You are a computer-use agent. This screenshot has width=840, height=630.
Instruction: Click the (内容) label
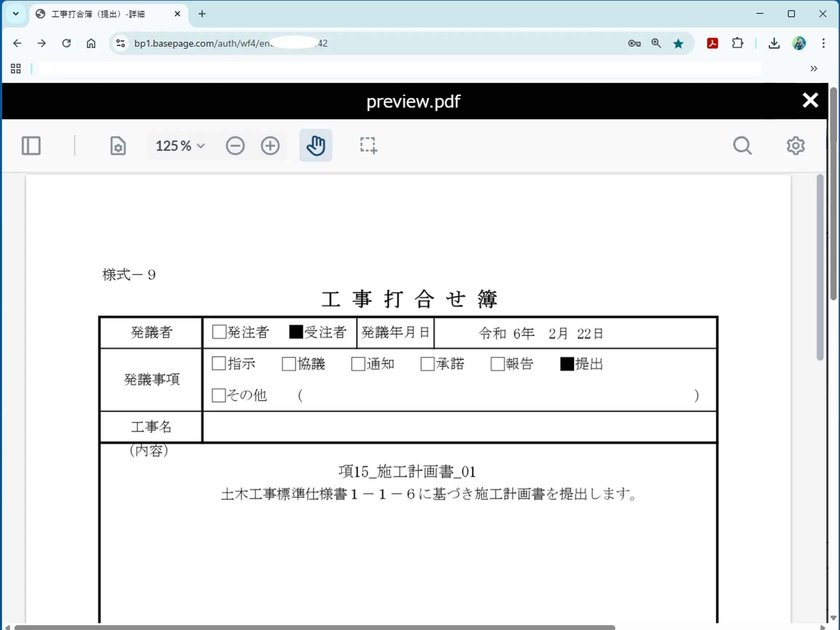149,451
